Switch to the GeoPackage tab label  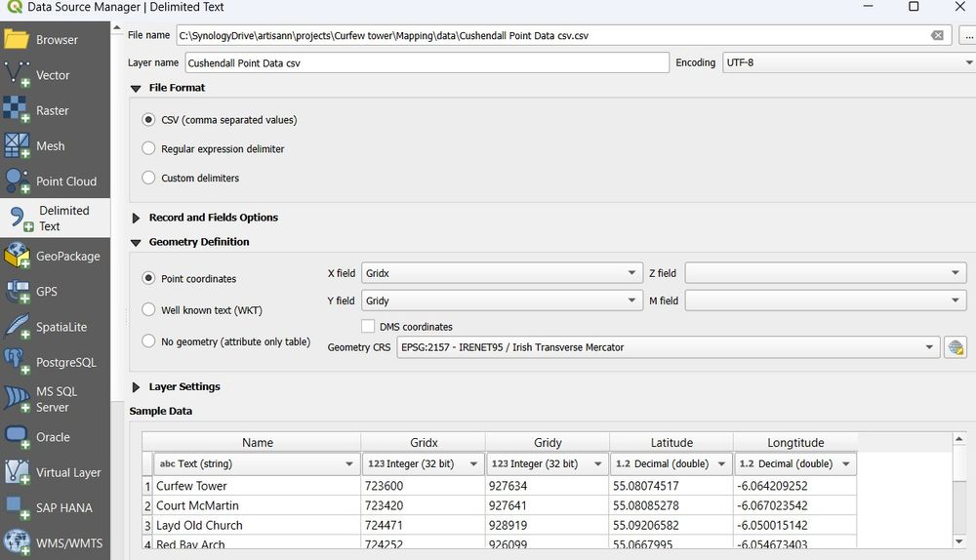pos(68,257)
